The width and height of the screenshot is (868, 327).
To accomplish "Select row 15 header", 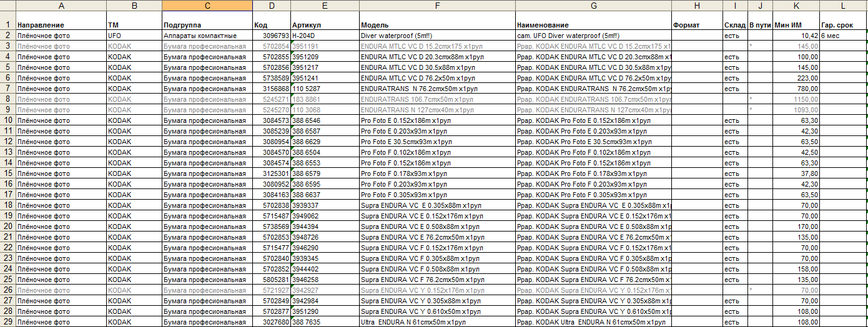I will pyautogui.click(x=8, y=173).
